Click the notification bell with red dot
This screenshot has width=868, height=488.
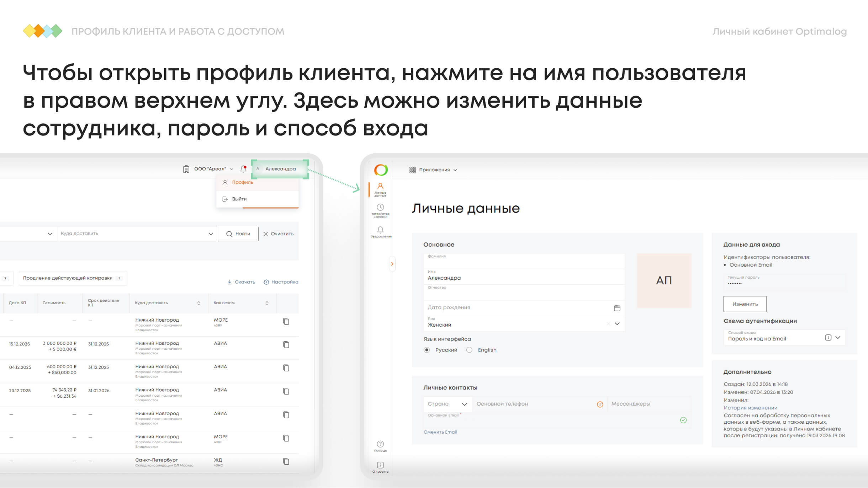point(243,169)
